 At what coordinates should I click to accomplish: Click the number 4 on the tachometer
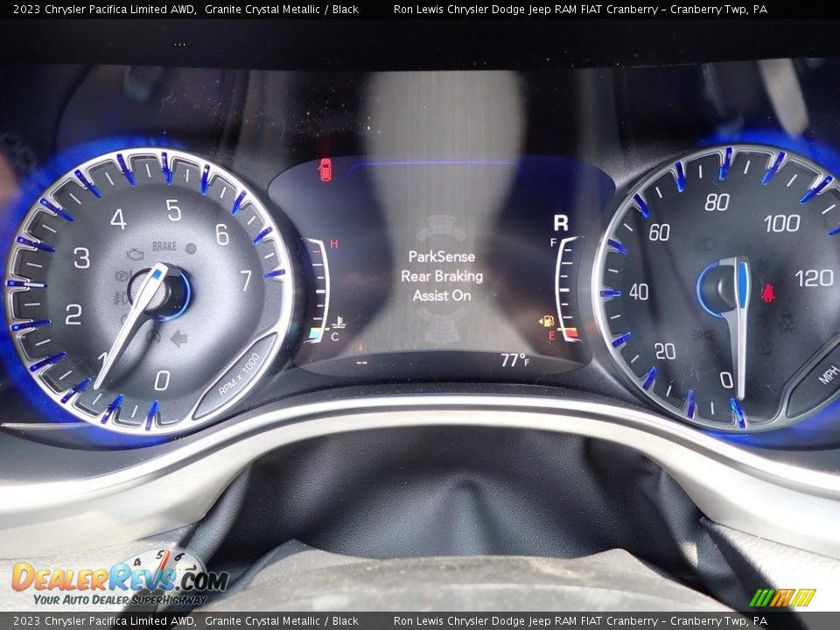[x=118, y=219]
